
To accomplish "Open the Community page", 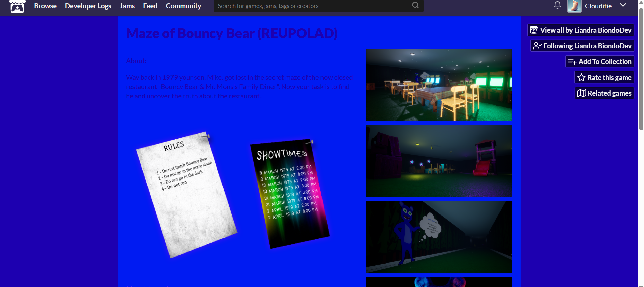I will pos(184,6).
